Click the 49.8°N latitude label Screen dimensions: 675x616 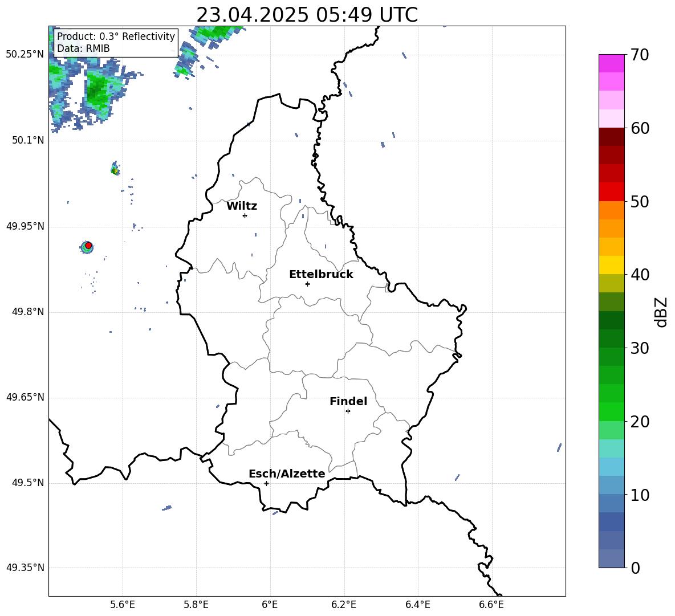pos(27,312)
